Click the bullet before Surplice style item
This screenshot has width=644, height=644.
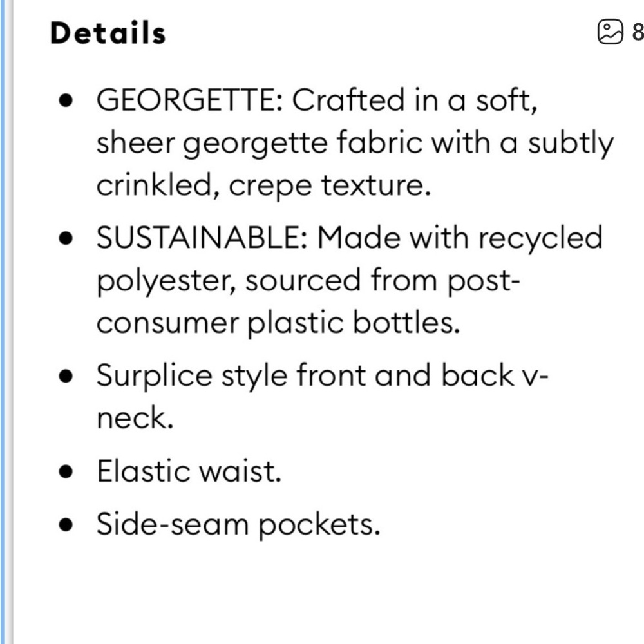coord(66,376)
